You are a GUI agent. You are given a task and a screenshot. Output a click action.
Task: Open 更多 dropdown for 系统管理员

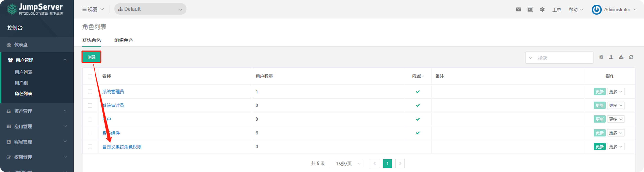point(616,92)
